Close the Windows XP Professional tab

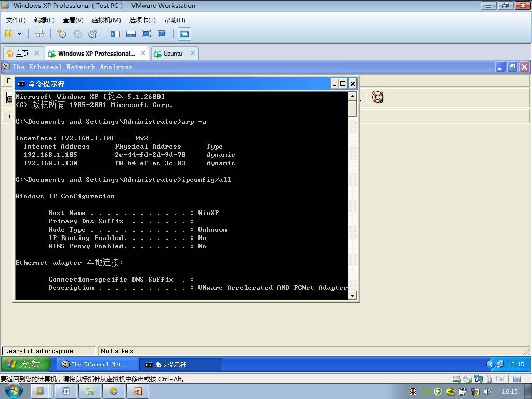click(x=143, y=53)
